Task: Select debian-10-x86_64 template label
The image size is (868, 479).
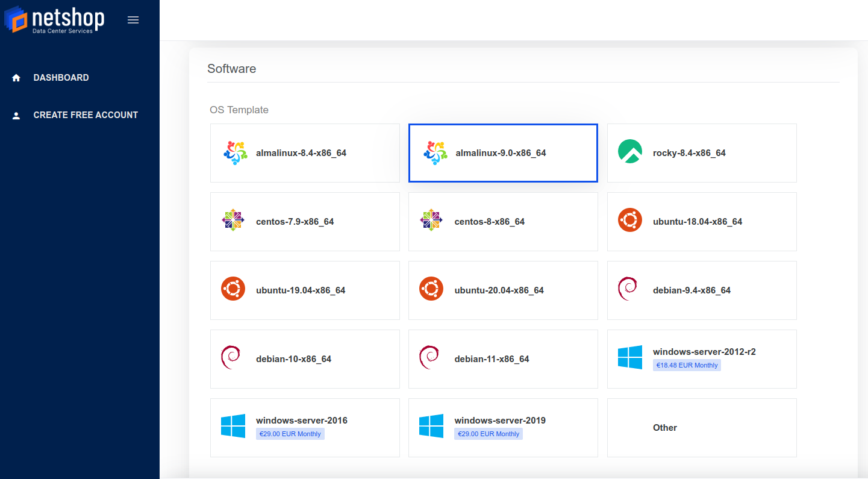Action: pyautogui.click(x=294, y=359)
